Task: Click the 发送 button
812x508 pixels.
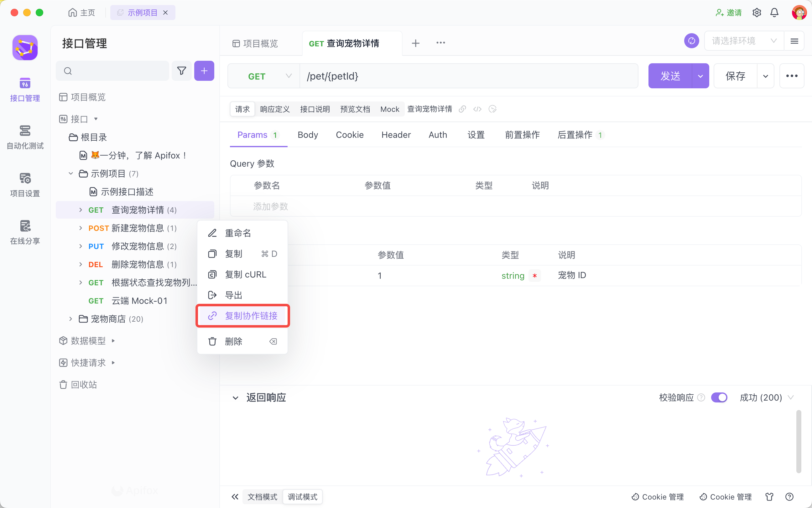Action: pyautogui.click(x=670, y=76)
